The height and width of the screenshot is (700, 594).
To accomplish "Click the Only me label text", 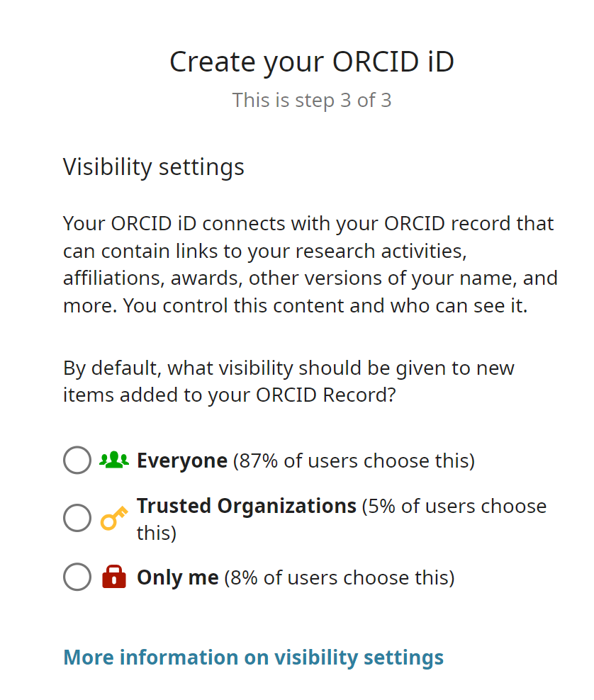I will pos(176,577).
